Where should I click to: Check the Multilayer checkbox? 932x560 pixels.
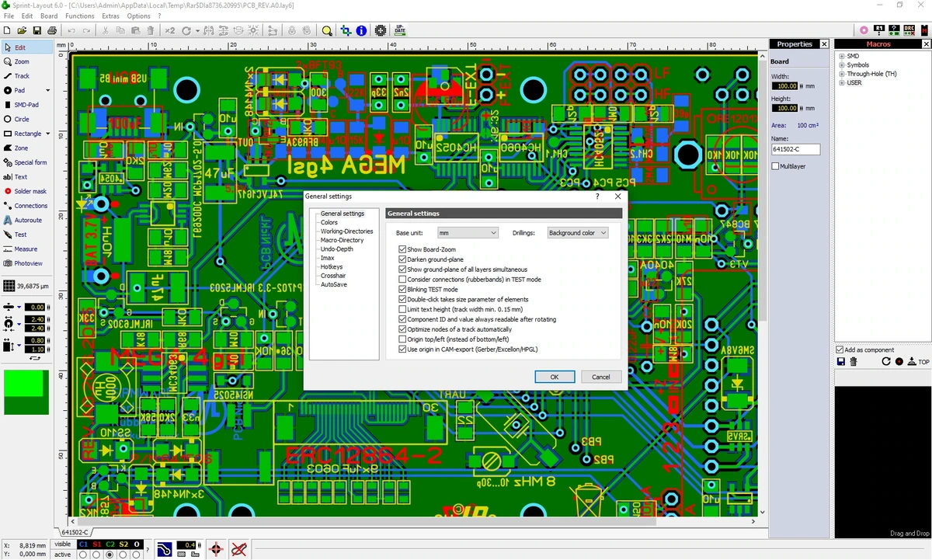[775, 166]
